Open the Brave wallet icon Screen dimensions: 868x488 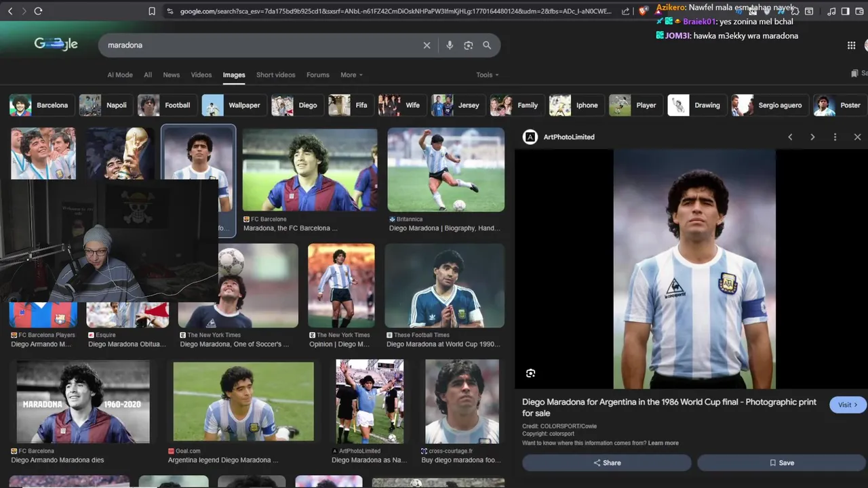click(x=859, y=11)
